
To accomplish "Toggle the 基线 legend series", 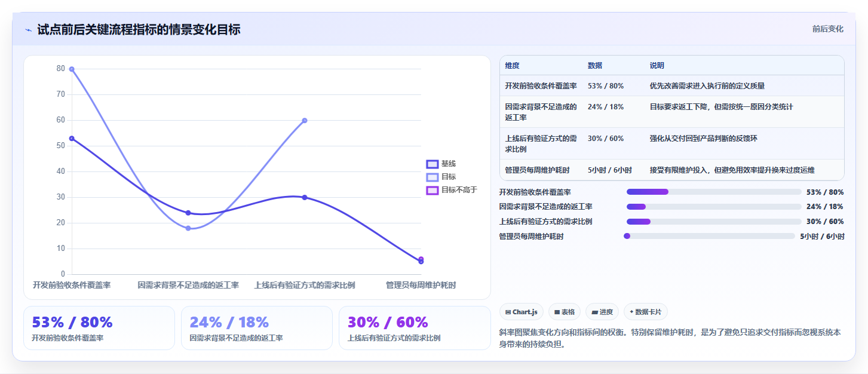I will coord(441,164).
